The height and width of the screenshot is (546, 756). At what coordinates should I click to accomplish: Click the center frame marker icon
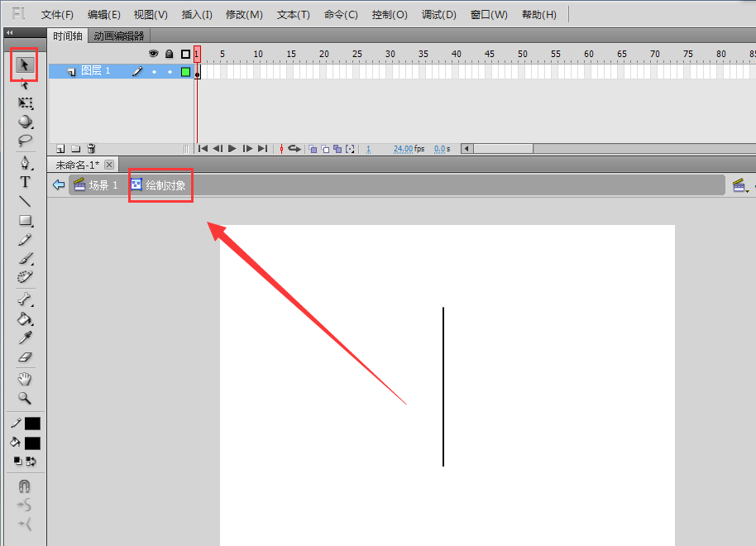pos(281,149)
